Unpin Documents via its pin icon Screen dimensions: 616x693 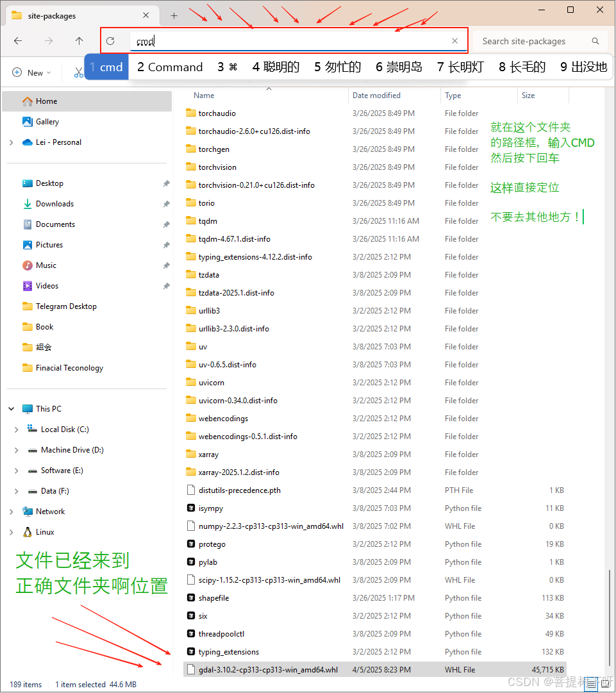tap(166, 224)
